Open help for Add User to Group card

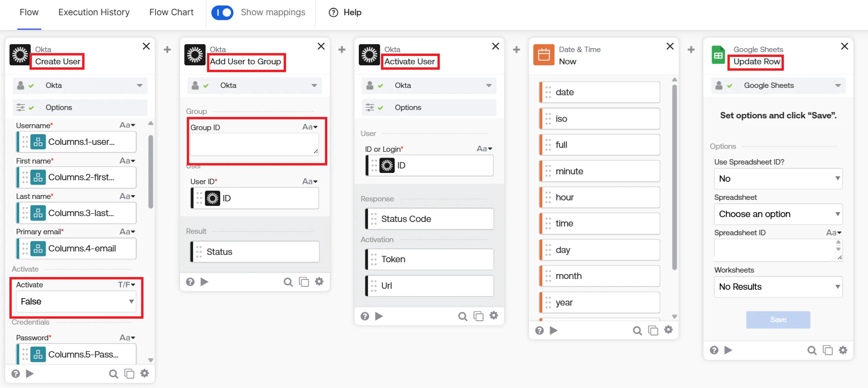click(190, 282)
